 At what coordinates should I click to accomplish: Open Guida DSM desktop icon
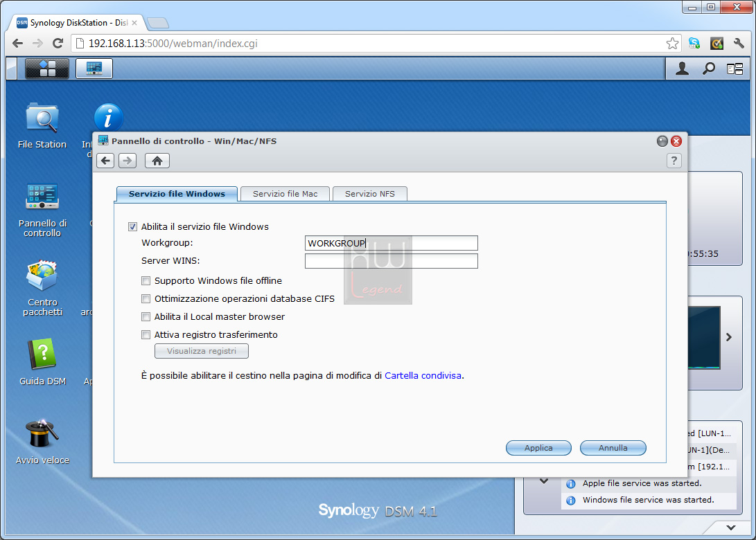[42, 362]
